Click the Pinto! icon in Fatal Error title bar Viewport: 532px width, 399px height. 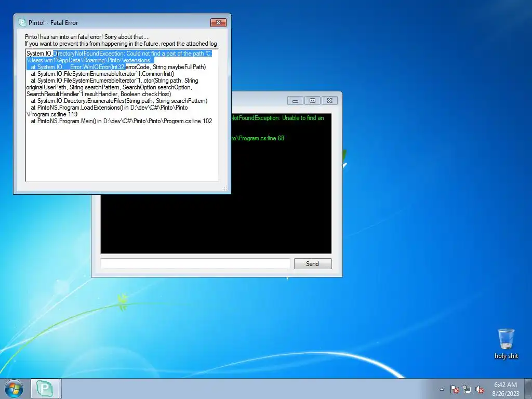(x=22, y=22)
